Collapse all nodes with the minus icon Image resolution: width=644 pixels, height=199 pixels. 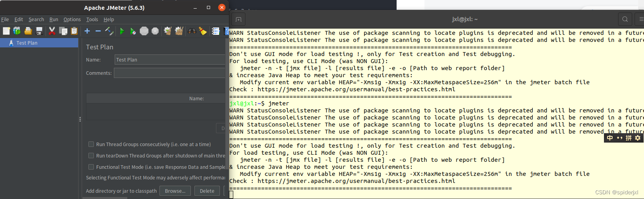[98, 31]
